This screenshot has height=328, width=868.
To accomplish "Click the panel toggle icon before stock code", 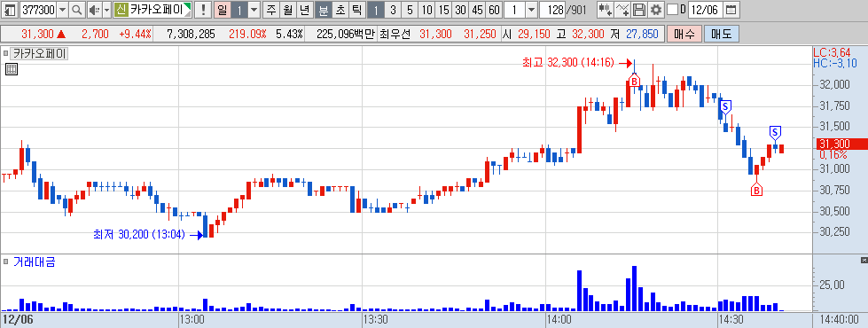I will pos(10,10).
